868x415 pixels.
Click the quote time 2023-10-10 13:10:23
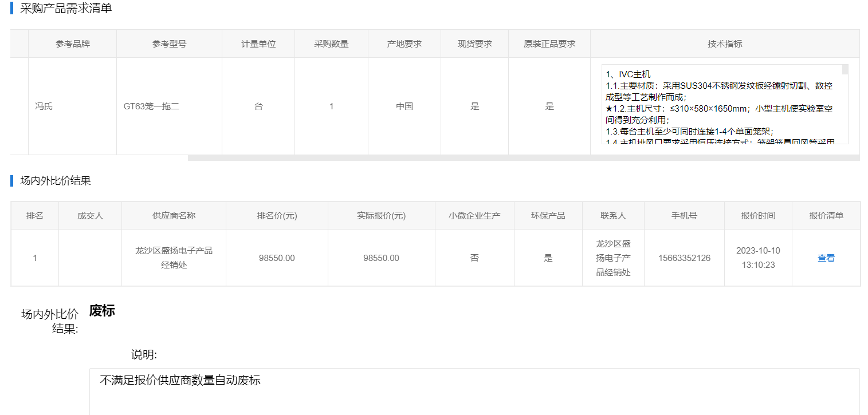click(758, 258)
